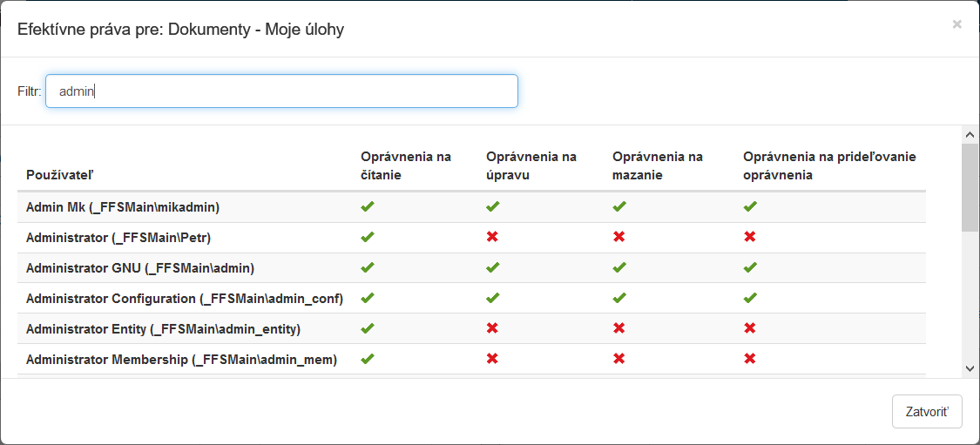Click assign permission cross for Administrator Membership

[749, 359]
